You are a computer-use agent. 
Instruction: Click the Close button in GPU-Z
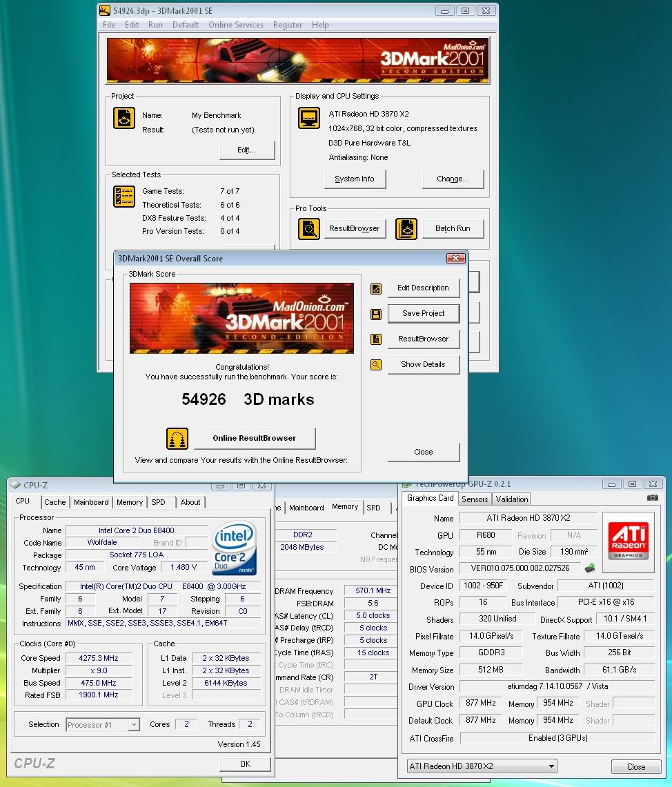(x=636, y=766)
